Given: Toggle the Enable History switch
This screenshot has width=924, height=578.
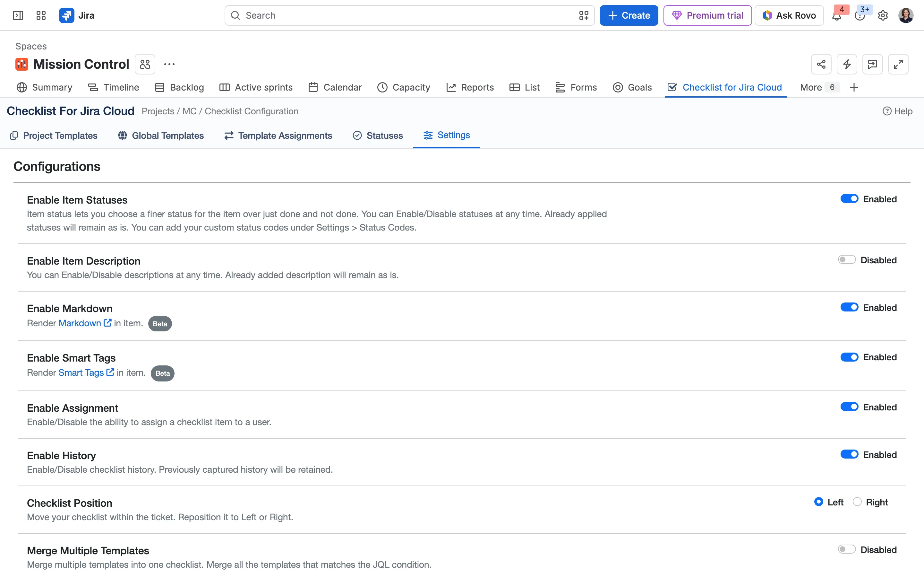Looking at the screenshot, I should (x=849, y=454).
